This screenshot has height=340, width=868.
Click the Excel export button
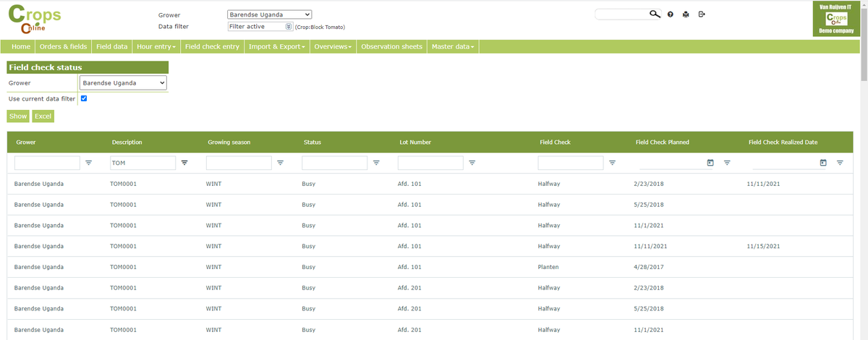point(43,116)
